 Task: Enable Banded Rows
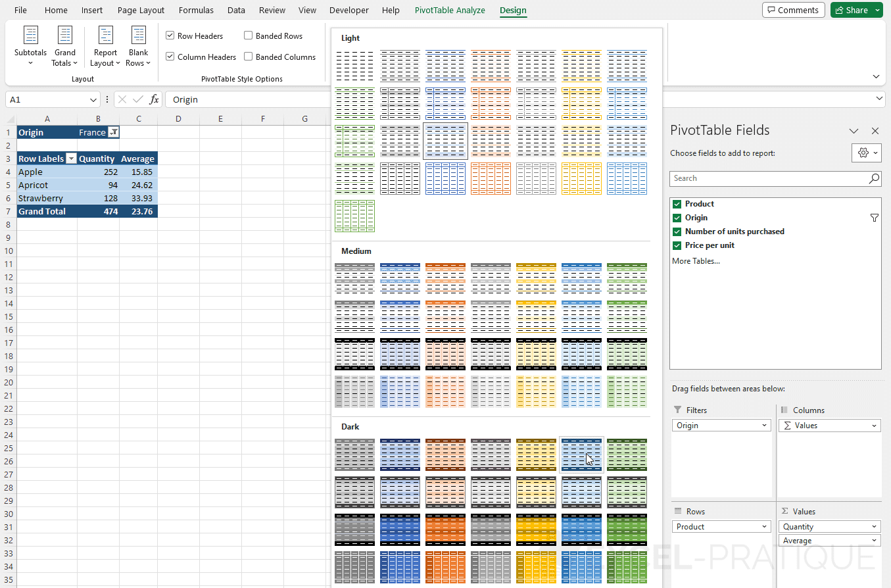pos(248,36)
